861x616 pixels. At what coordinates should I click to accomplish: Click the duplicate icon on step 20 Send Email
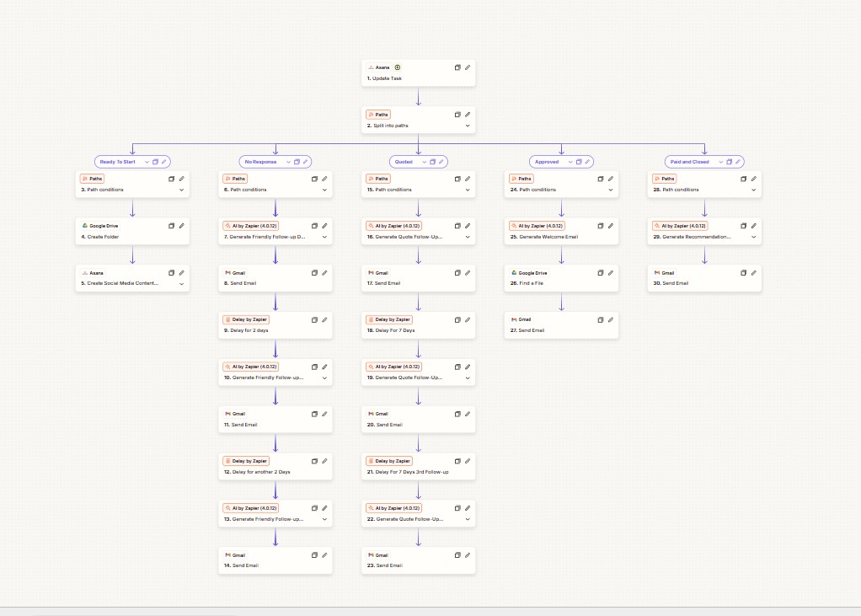click(457, 414)
